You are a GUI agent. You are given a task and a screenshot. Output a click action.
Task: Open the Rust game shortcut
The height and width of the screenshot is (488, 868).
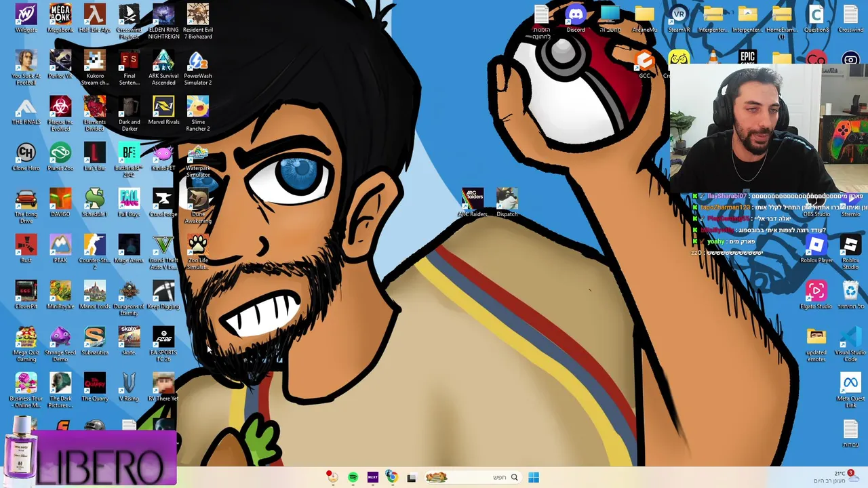(26, 249)
